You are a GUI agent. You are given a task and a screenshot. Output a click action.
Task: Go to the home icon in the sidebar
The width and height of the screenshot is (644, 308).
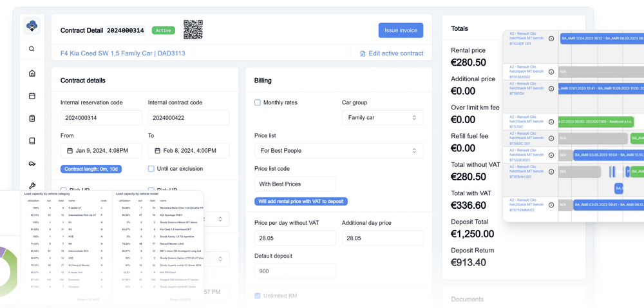click(x=32, y=73)
